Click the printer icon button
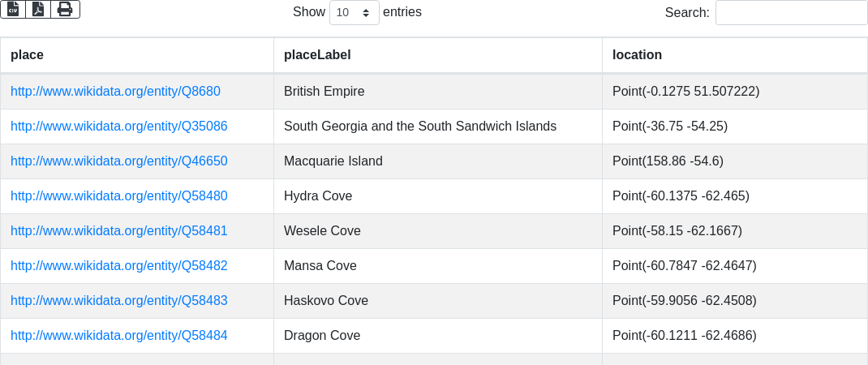868x365 pixels. 66,10
